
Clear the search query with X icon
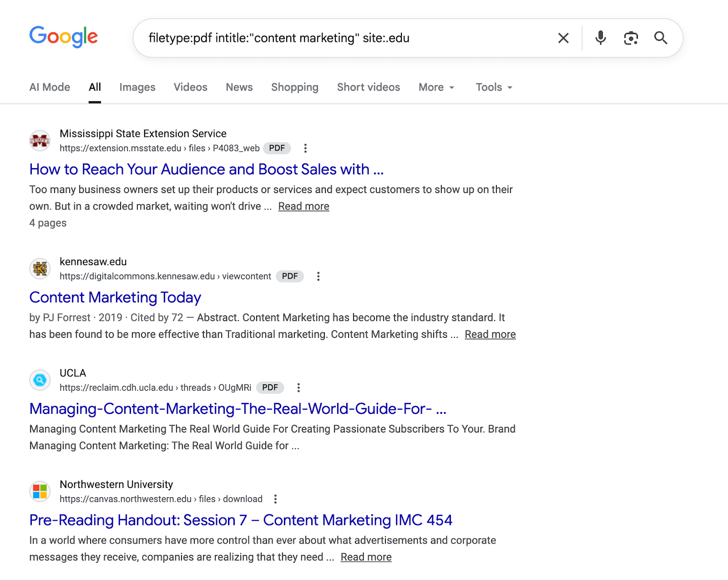(x=563, y=38)
